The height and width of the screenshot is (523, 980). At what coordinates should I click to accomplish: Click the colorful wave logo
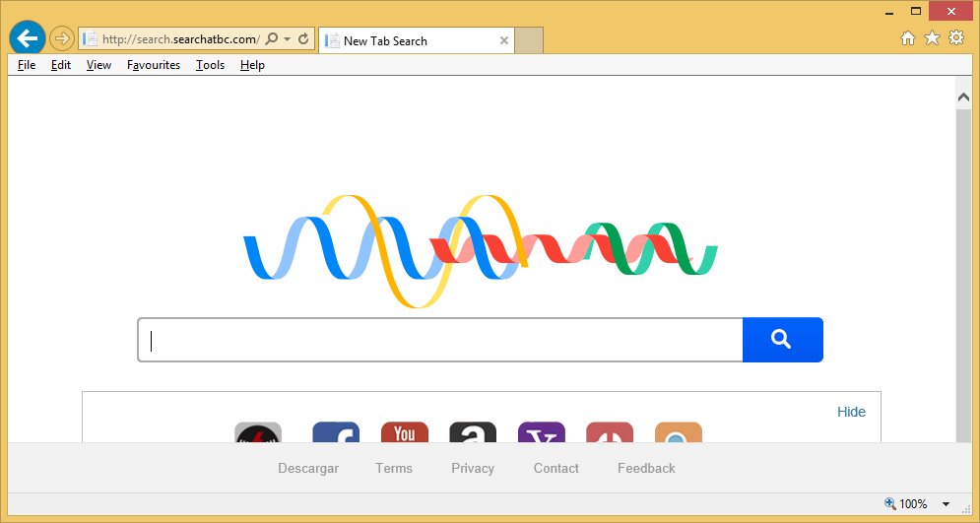480,251
